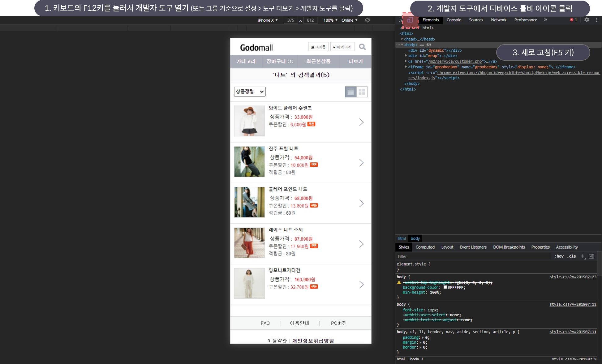Click the rotate device orientation icon

pyautogui.click(x=368, y=20)
